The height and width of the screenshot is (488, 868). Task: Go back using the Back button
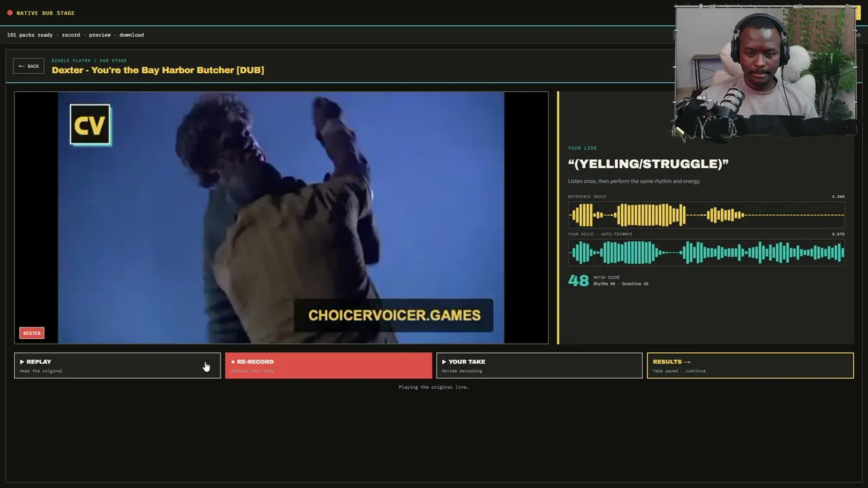click(28, 66)
